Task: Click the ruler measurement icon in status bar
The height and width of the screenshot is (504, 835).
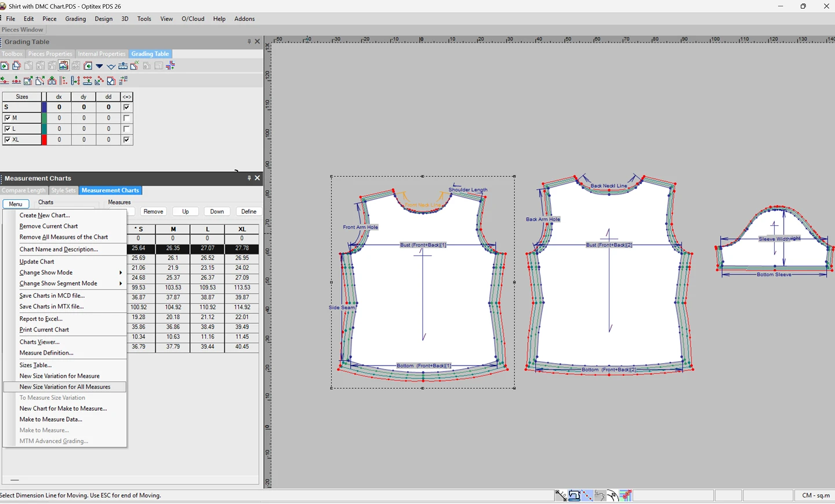Action: tap(561, 495)
